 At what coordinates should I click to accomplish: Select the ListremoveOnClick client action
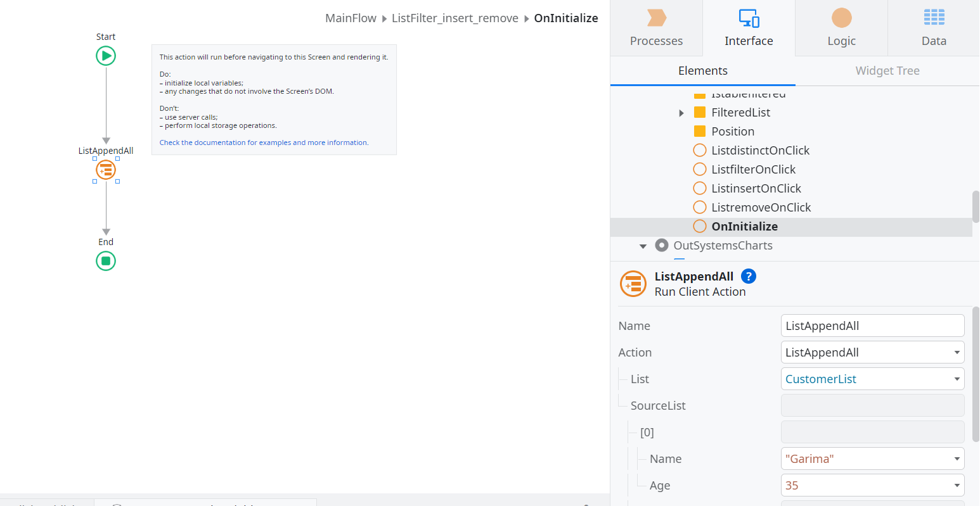point(761,207)
